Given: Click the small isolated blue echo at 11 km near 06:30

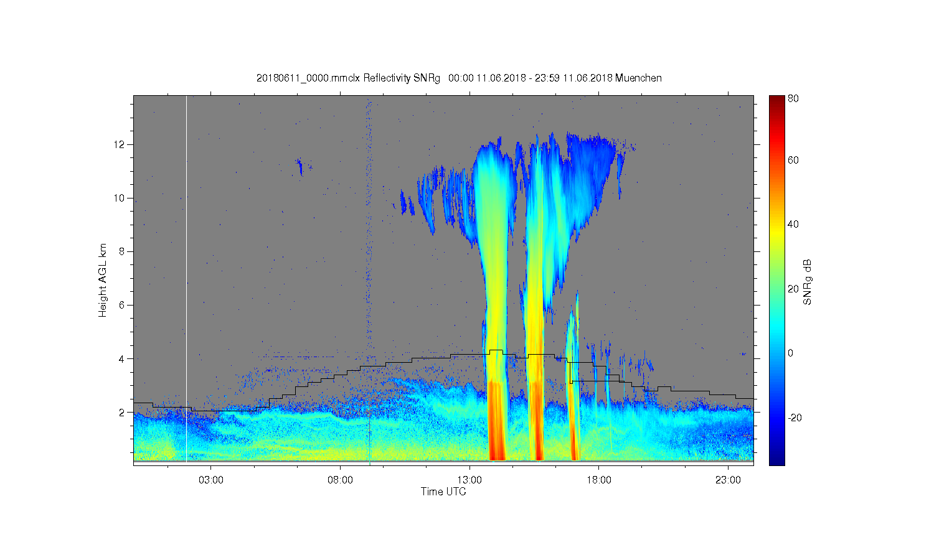Looking at the screenshot, I should pos(300,167).
